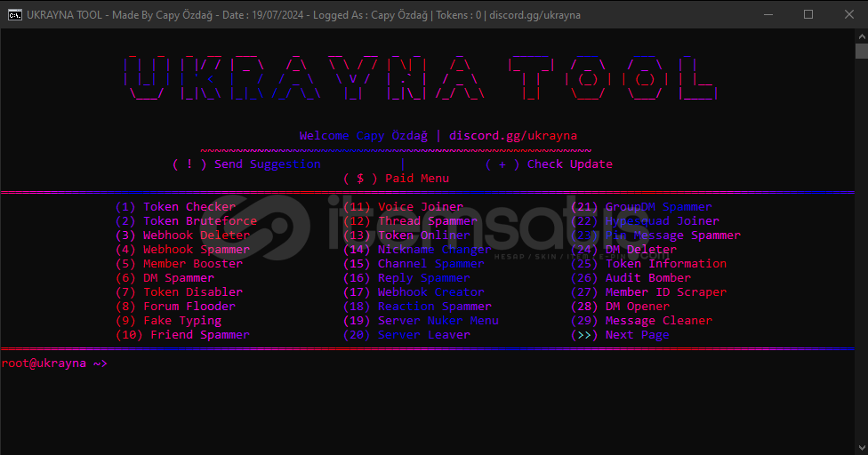Select the Reply Spammer option
The width and height of the screenshot is (868, 455).
406,278
